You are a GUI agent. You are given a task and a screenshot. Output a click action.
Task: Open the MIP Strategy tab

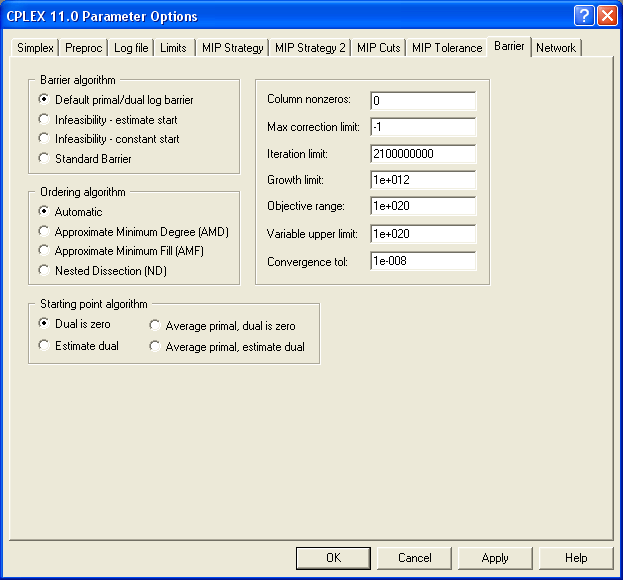(233, 48)
